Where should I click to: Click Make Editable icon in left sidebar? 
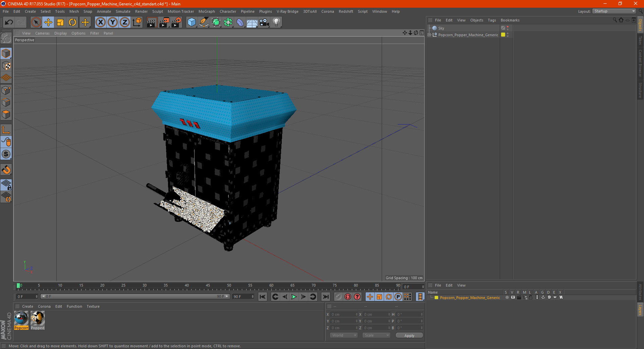(x=6, y=38)
